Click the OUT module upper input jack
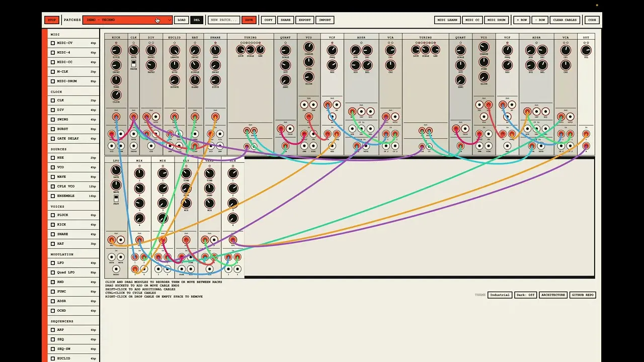Image resolution: width=644 pixels, height=362 pixels. [586, 134]
